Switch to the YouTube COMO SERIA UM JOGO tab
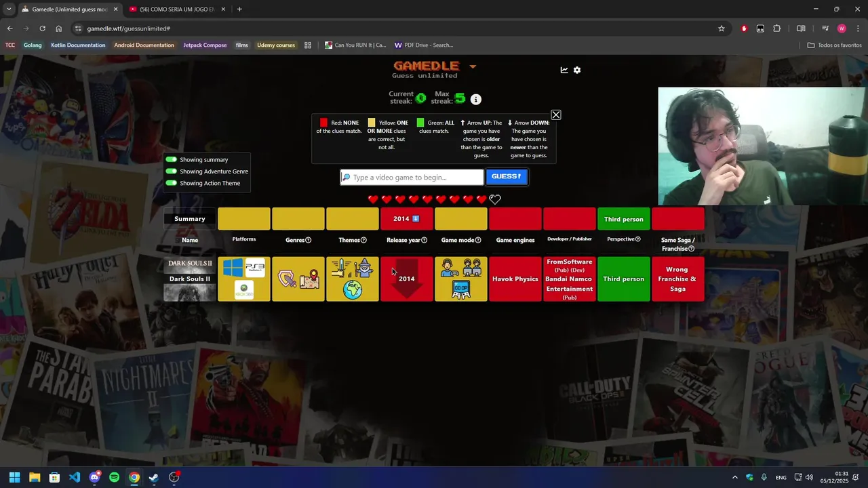 (177, 9)
